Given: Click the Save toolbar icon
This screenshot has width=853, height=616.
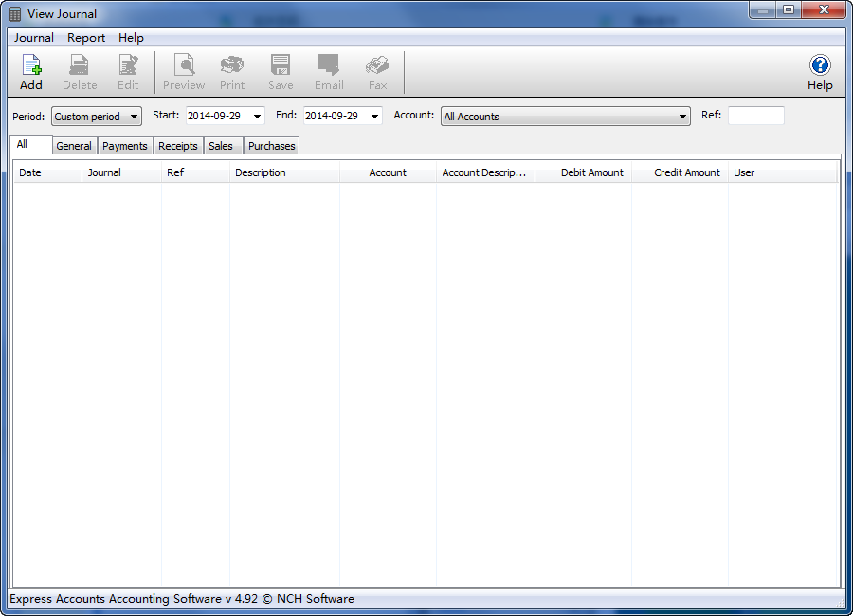Looking at the screenshot, I should (x=281, y=72).
